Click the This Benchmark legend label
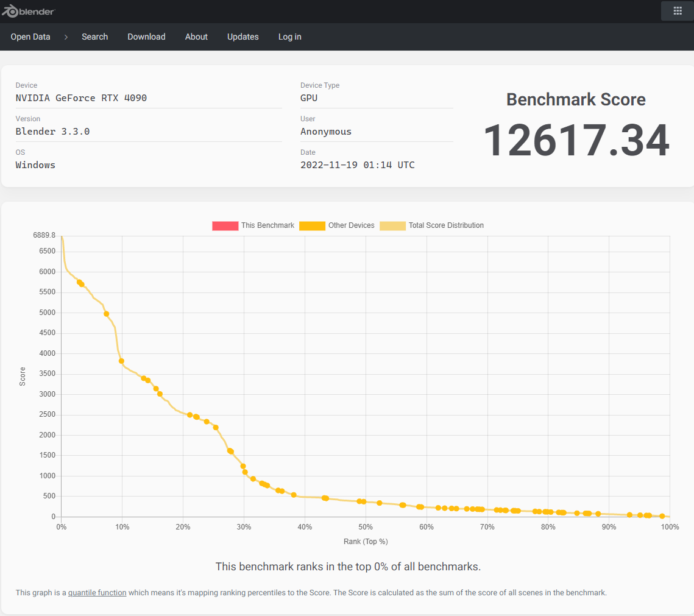 pyautogui.click(x=267, y=225)
